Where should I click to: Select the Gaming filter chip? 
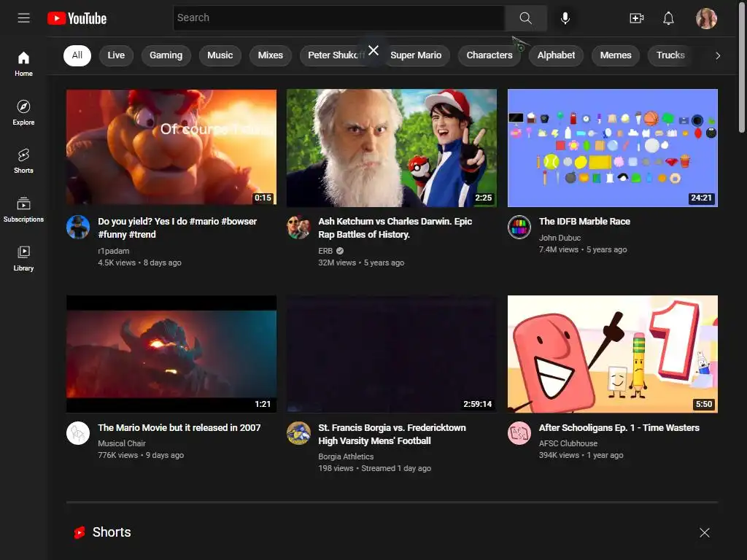pyautogui.click(x=166, y=55)
